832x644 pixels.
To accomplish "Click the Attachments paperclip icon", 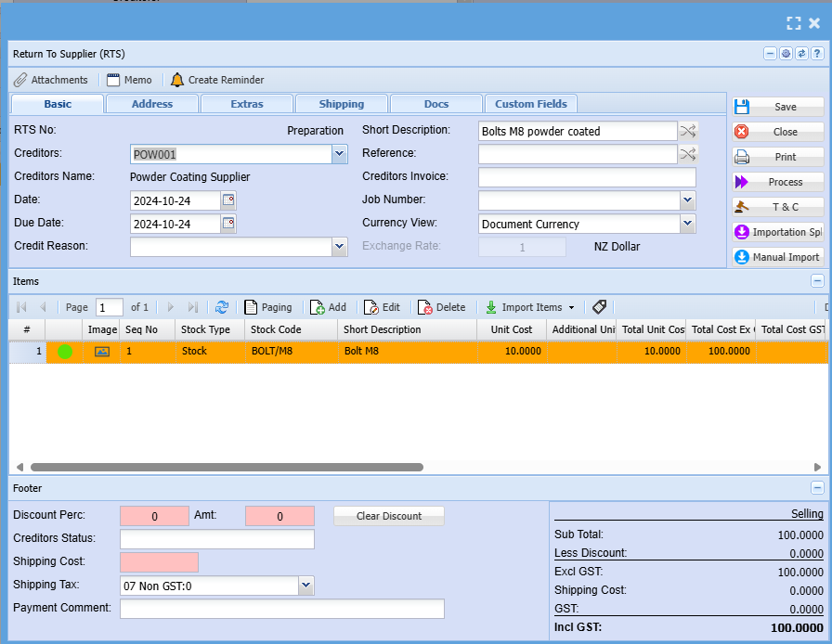I will coord(20,80).
